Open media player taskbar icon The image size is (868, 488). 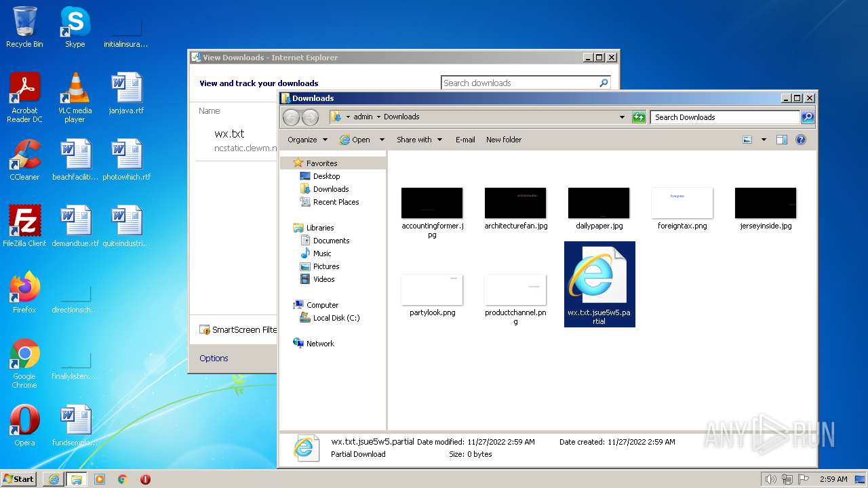pyautogui.click(x=100, y=479)
